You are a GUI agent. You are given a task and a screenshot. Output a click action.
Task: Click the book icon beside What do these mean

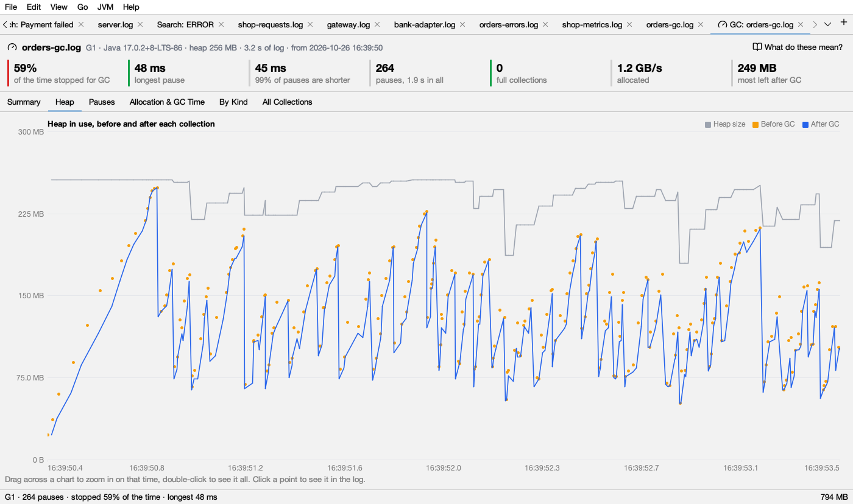pyautogui.click(x=757, y=47)
